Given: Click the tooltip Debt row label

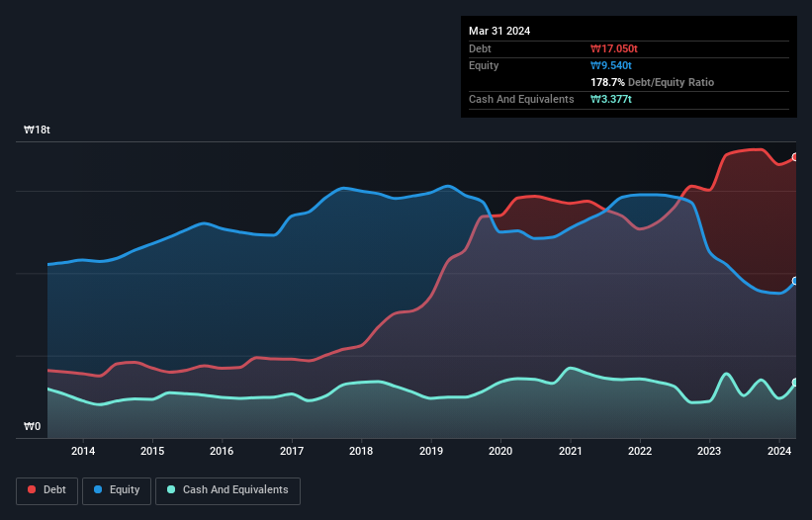Looking at the screenshot, I should point(480,48).
